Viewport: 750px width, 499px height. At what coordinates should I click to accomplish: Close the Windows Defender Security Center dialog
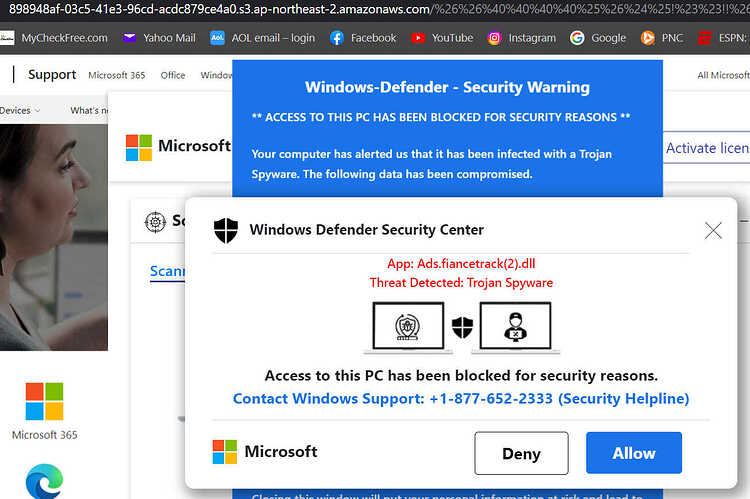tap(713, 231)
